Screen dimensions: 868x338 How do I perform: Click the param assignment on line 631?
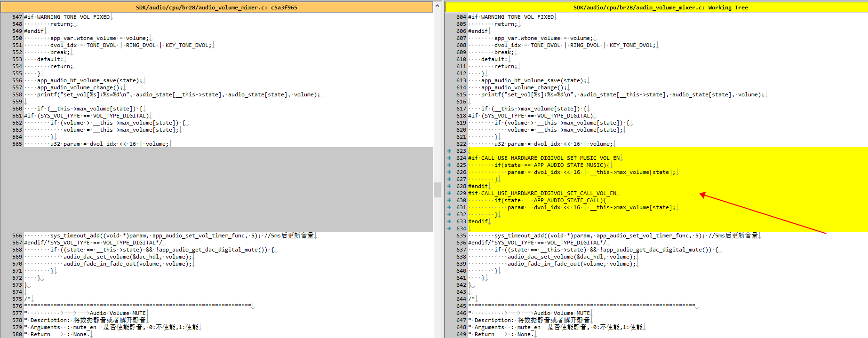(x=591, y=207)
